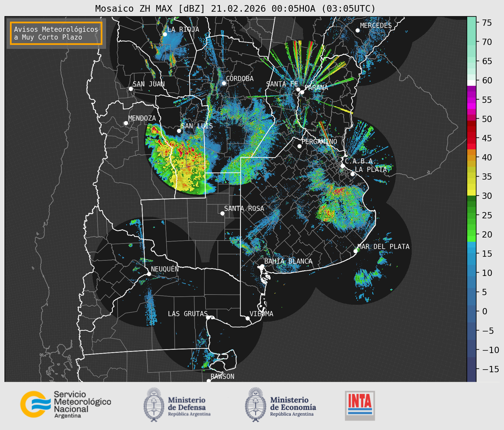The width and height of the screenshot is (504, 430).
Task: Click the Ministerio de Defensa emblem
Action: pos(154,404)
